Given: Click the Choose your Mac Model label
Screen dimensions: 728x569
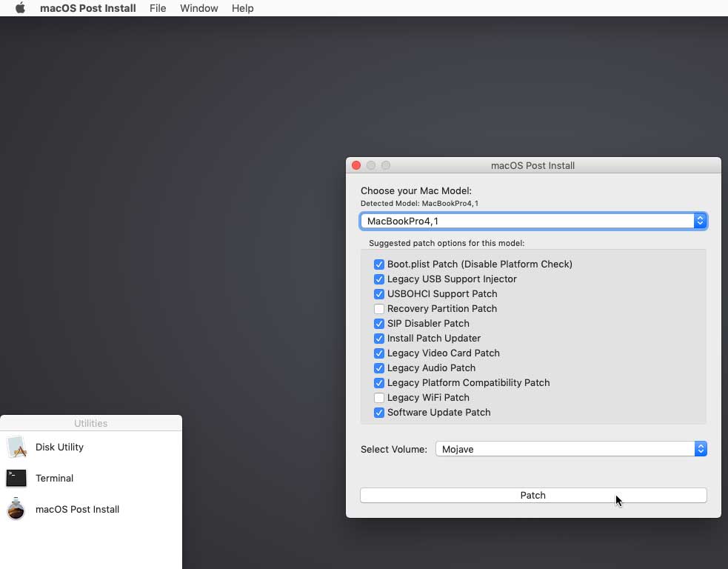Looking at the screenshot, I should (416, 191).
